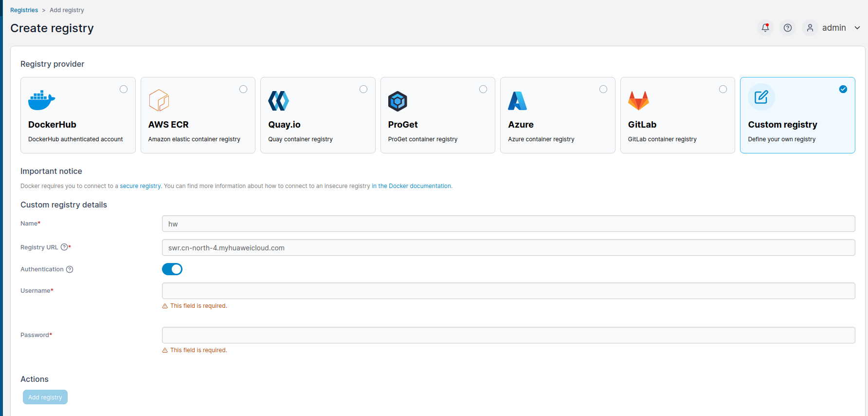
Task: Select the ProGet radio button
Action: pyautogui.click(x=483, y=89)
